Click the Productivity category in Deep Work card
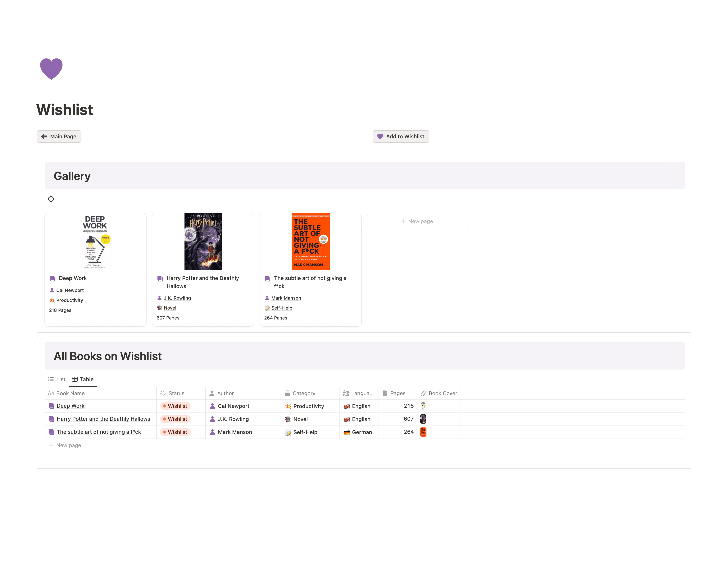The height and width of the screenshot is (575, 728). [69, 300]
